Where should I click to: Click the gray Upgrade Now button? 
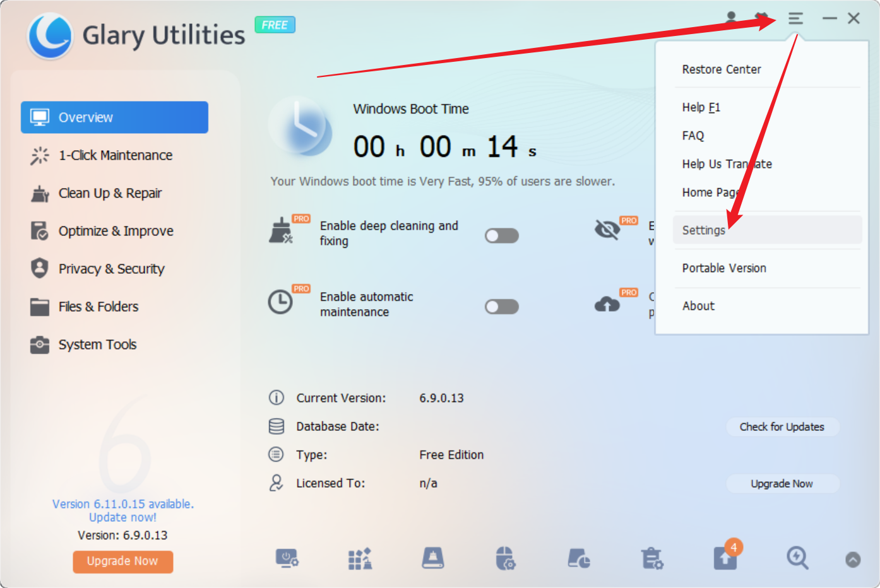[x=782, y=484]
